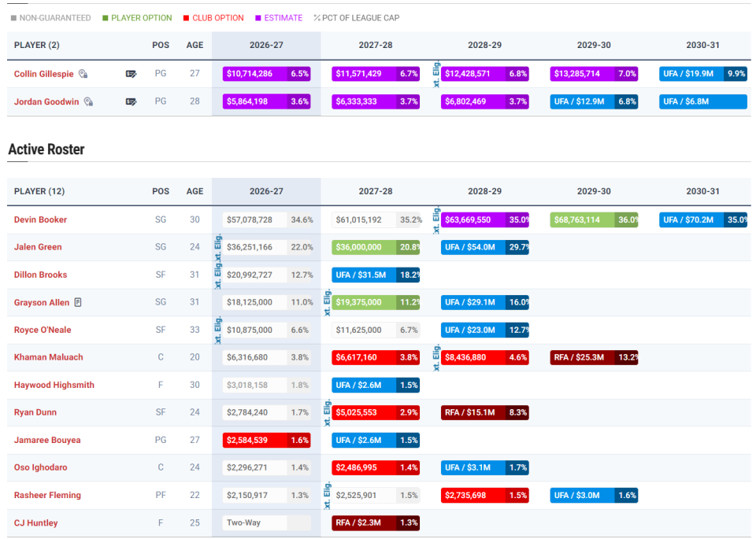The width and height of the screenshot is (756, 539).
Task: Open Jordan Goodwin's contract edit icon
Action: pos(131,102)
